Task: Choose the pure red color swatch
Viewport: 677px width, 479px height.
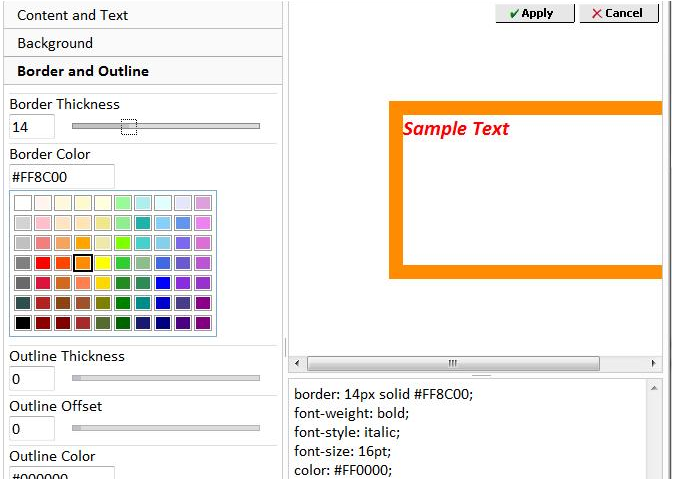Action: (x=43, y=263)
